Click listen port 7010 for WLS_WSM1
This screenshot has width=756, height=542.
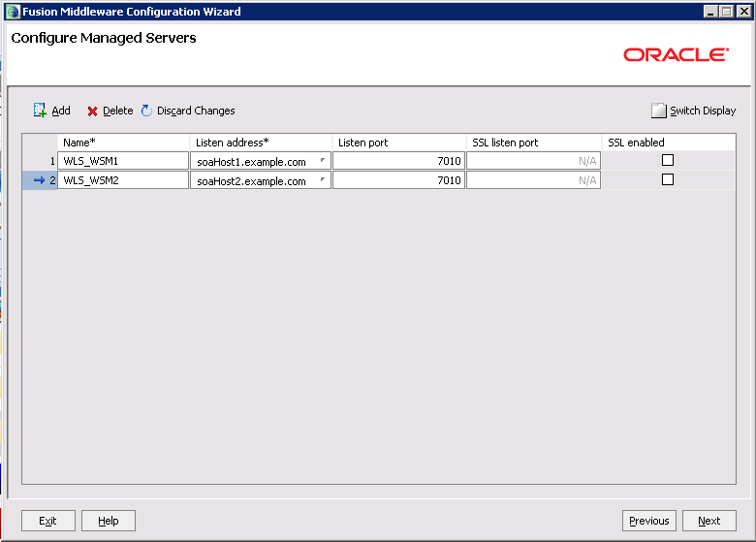398,161
